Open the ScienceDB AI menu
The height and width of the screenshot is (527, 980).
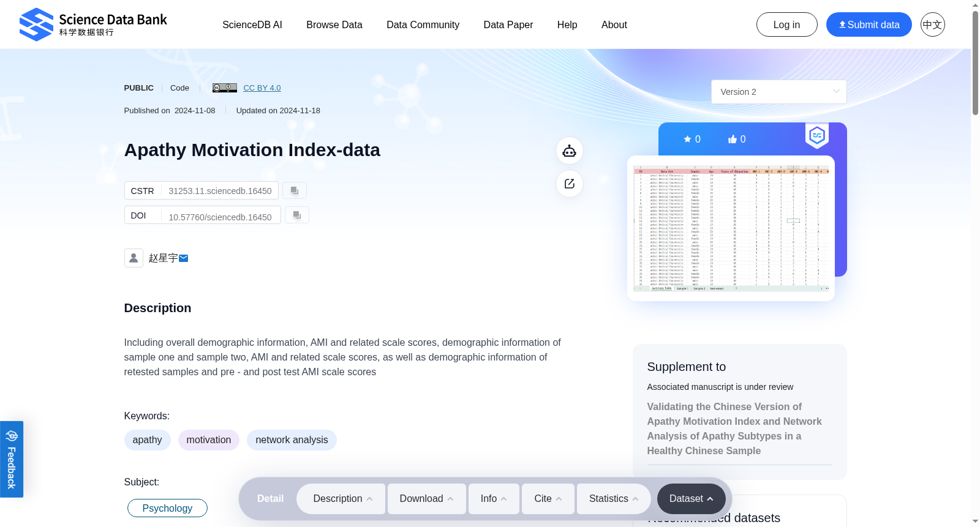point(252,24)
